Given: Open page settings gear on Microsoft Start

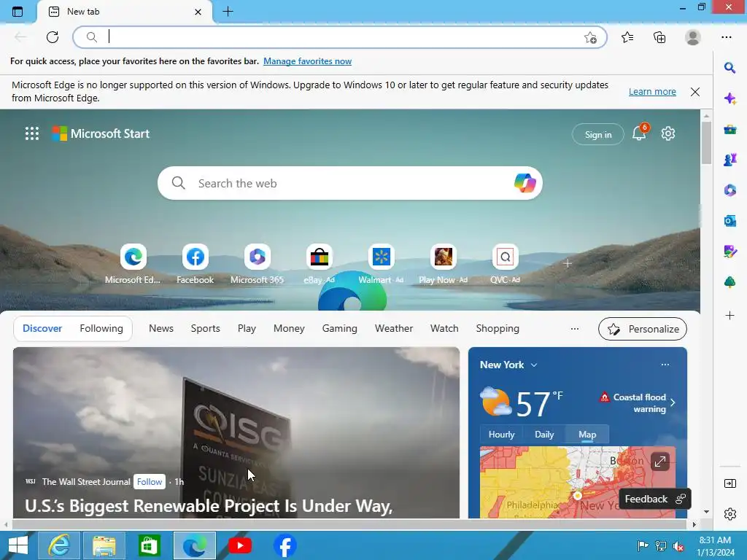Looking at the screenshot, I should click(x=668, y=134).
